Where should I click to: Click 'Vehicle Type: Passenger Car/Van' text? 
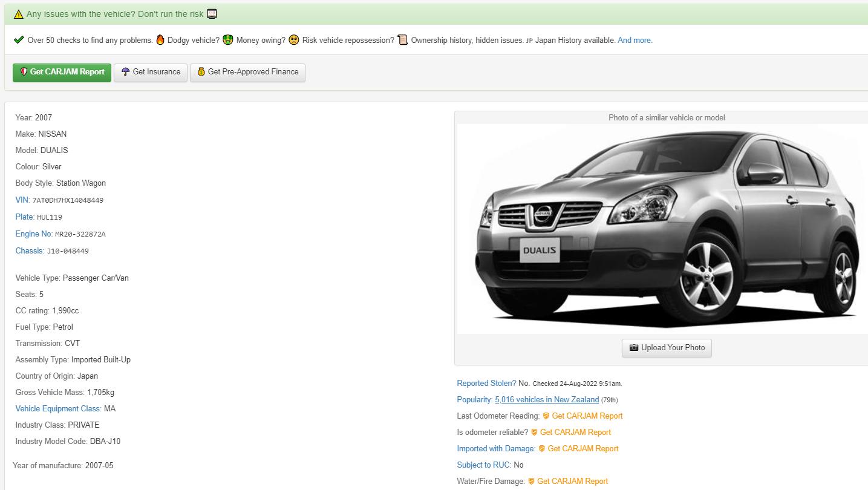coord(72,278)
